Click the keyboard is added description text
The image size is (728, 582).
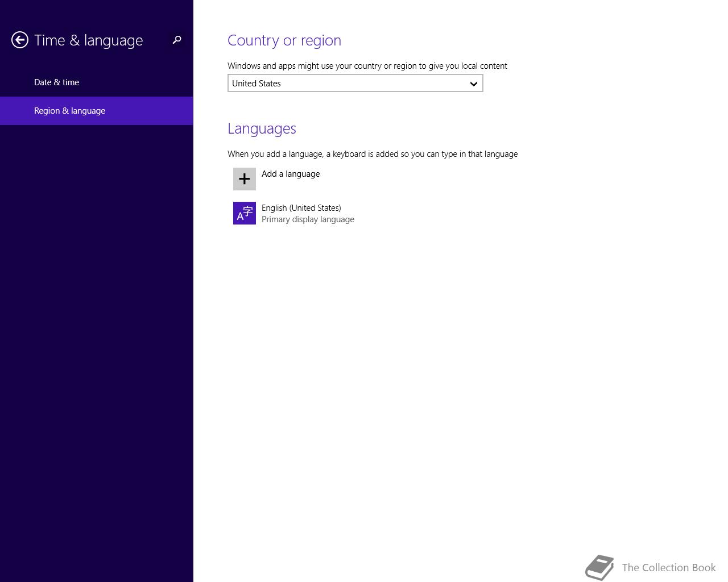[373, 154]
